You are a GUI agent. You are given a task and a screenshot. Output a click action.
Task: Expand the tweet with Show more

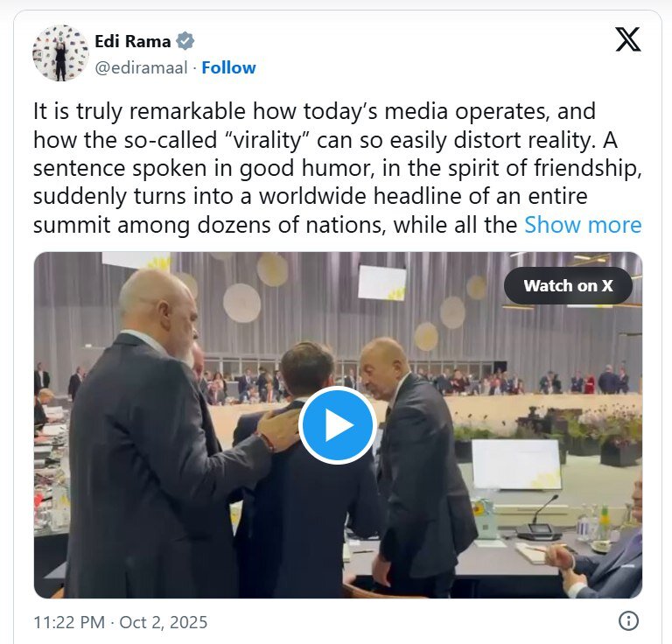(x=583, y=225)
